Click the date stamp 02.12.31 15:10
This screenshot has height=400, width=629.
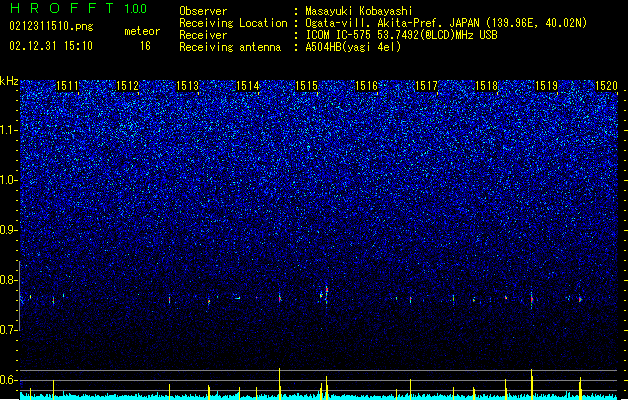click(x=51, y=46)
